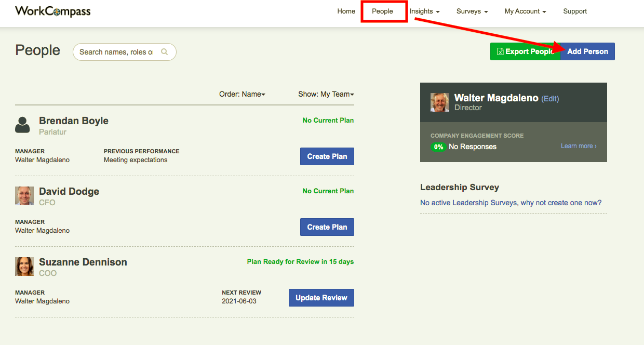
Task: Click Walter Magdaleno's profile photo
Action: point(439,102)
